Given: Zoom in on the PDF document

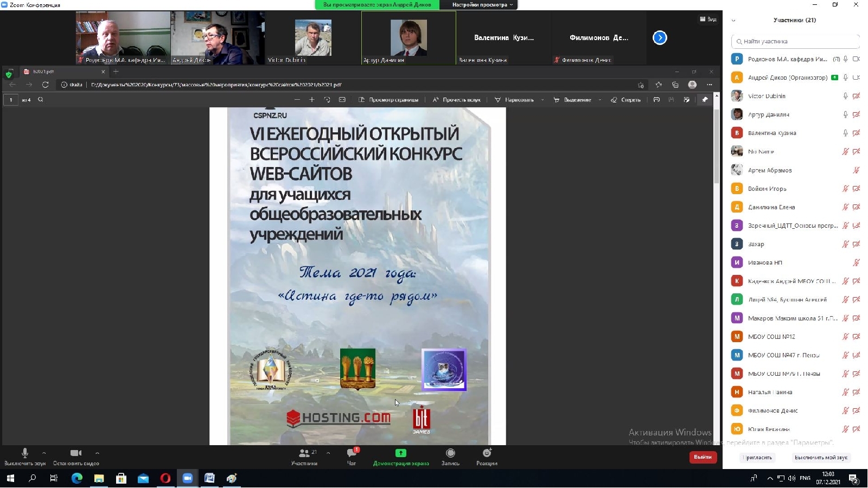Looking at the screenshot, I should (x=312, y=100).
